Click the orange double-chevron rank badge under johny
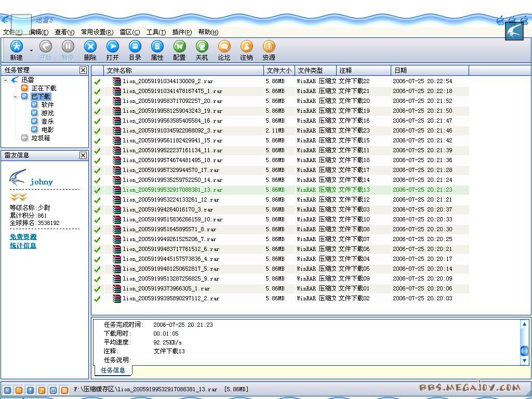The height and width of the screenshot is (399, 532). (x=18, y=197)
